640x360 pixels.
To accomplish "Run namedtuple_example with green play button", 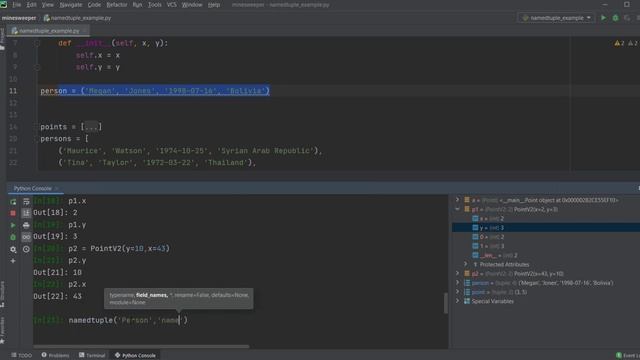I will coord(603,18).
